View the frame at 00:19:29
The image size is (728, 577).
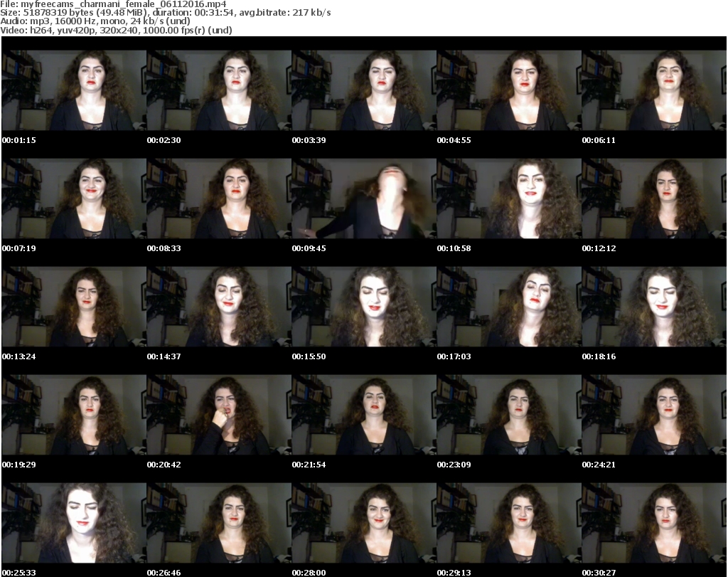[74, 415]
